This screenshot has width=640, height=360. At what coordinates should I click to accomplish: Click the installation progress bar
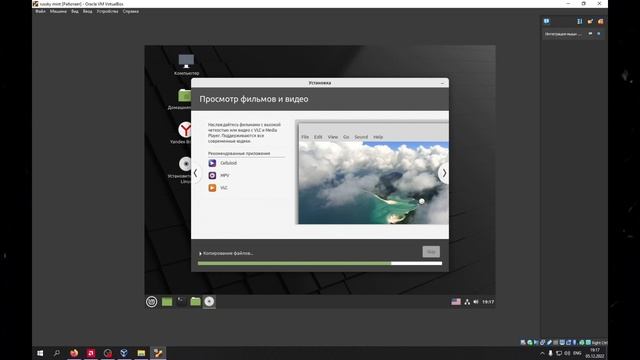coord(320,263)
